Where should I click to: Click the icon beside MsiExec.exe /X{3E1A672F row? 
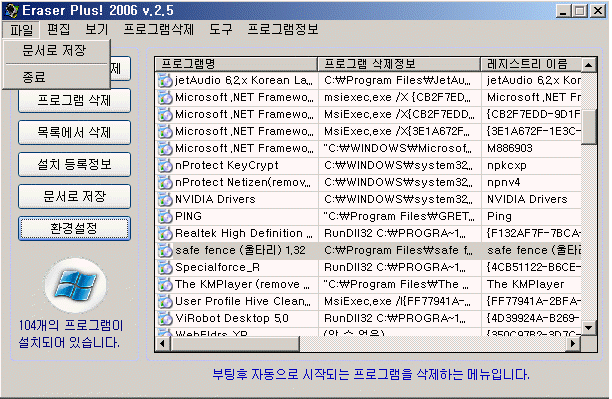tap(165, 132)
